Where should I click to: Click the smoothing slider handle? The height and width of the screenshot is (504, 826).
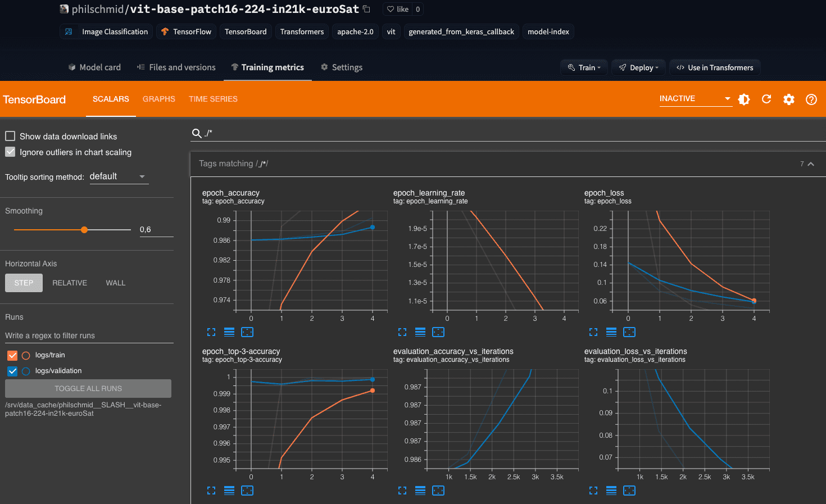pos(84,230)
